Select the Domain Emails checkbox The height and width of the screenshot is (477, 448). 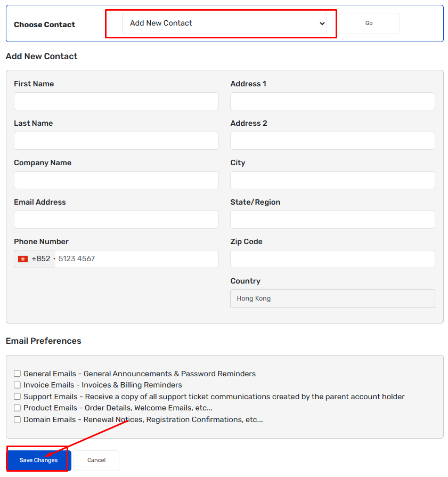coord(18,419)
